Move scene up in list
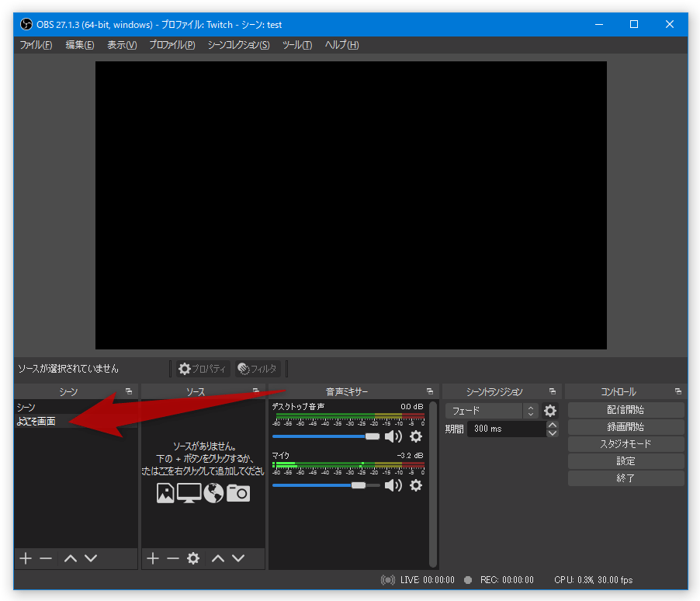This screenshot has height=601, width=700. click(71, 558)
